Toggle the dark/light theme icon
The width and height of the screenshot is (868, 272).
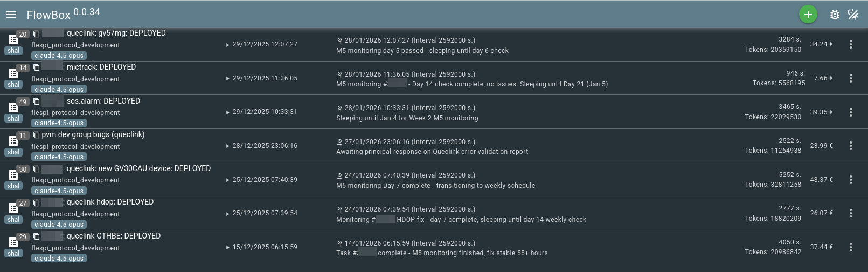point(853,15)
